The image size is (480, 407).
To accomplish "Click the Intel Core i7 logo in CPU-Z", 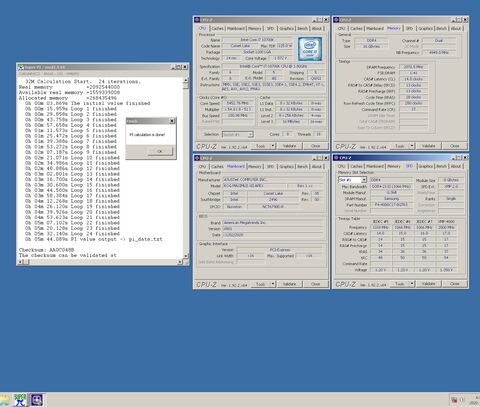I will [x=310, y=49].
